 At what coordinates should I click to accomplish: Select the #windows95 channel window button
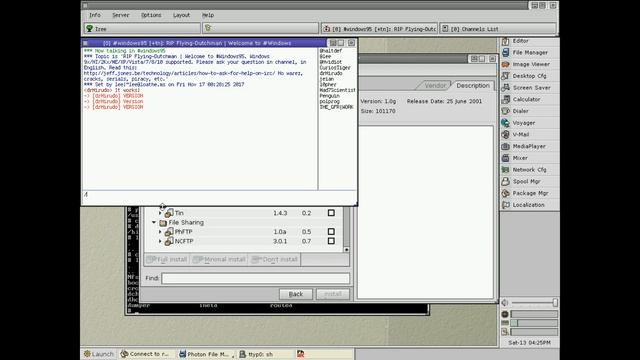tap(379, 29)
